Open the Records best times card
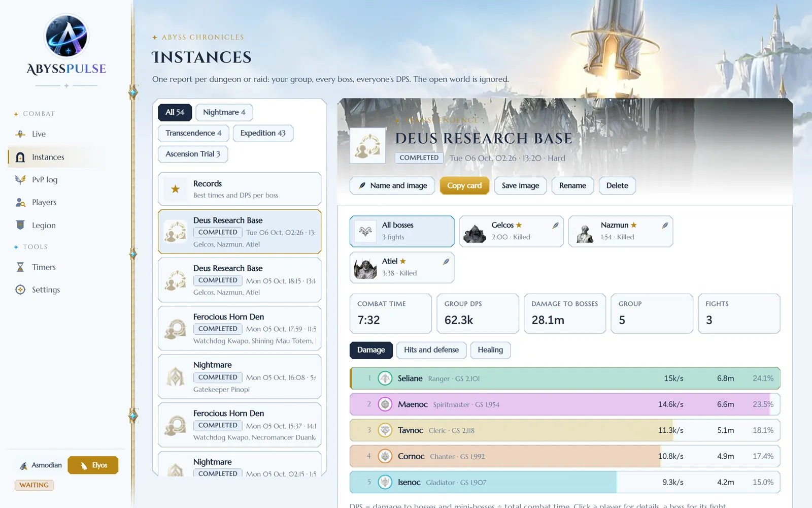This screenshot has width=812, height=508. (240, 189)
